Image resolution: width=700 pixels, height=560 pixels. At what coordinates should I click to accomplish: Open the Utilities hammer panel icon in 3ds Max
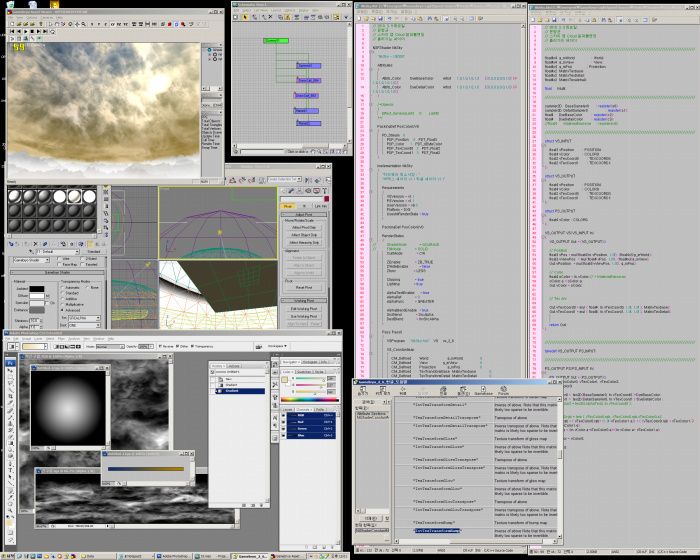point(325,191)
